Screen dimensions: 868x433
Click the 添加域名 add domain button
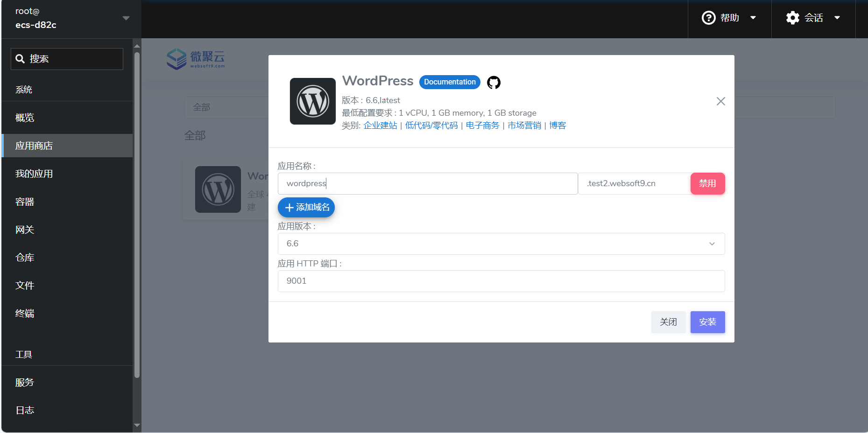(x=306, y=208)
